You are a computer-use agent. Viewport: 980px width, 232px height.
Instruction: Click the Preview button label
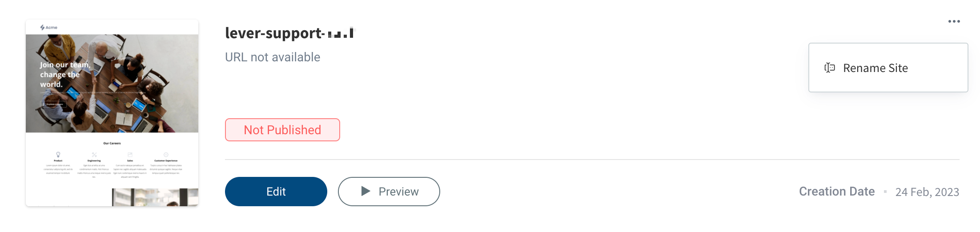[x=398, y=192]
